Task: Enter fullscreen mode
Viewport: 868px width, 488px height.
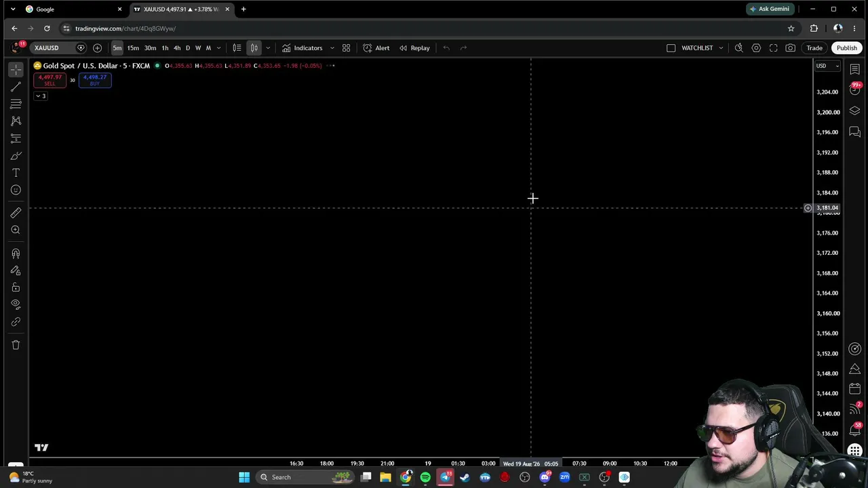Action: (773, 48)
